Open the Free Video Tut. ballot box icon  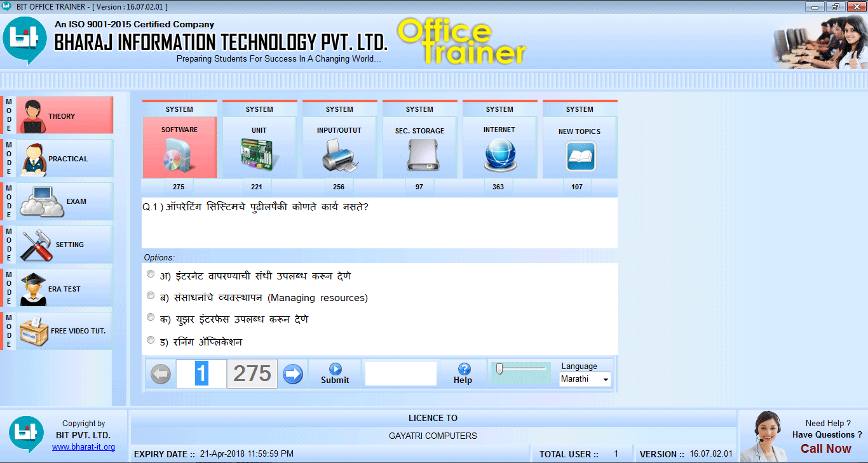pyautogui.click(x=34, y=331)
